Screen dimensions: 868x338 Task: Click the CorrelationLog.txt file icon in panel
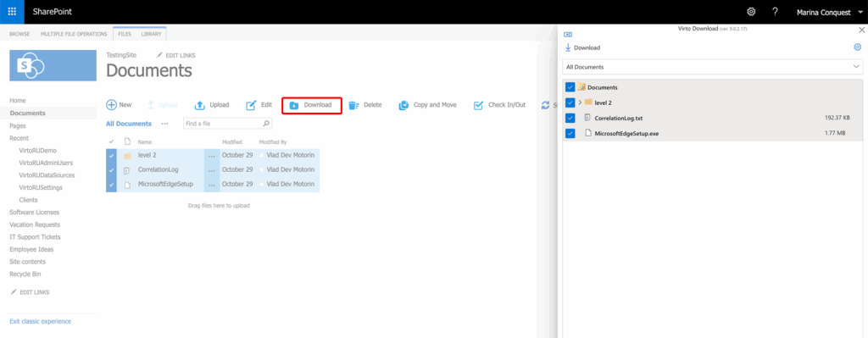click(x=587, y=118)
